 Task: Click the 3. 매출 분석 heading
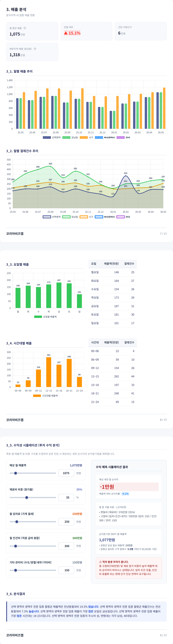[16, 9]
